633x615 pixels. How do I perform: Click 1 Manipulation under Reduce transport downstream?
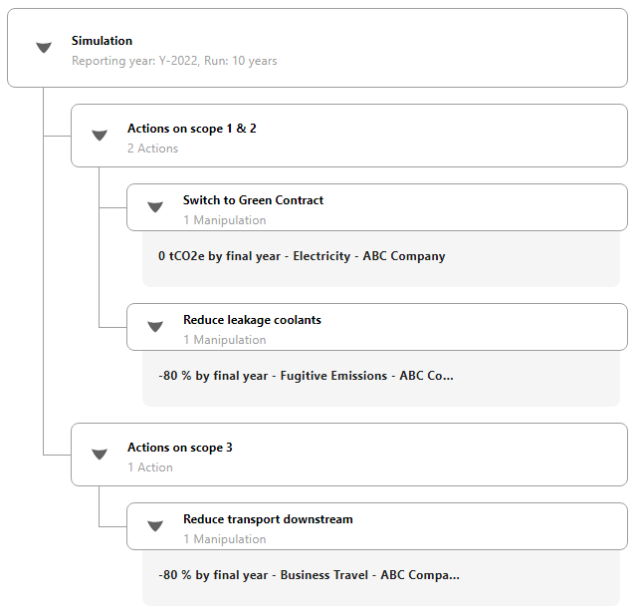pos(225,539)
